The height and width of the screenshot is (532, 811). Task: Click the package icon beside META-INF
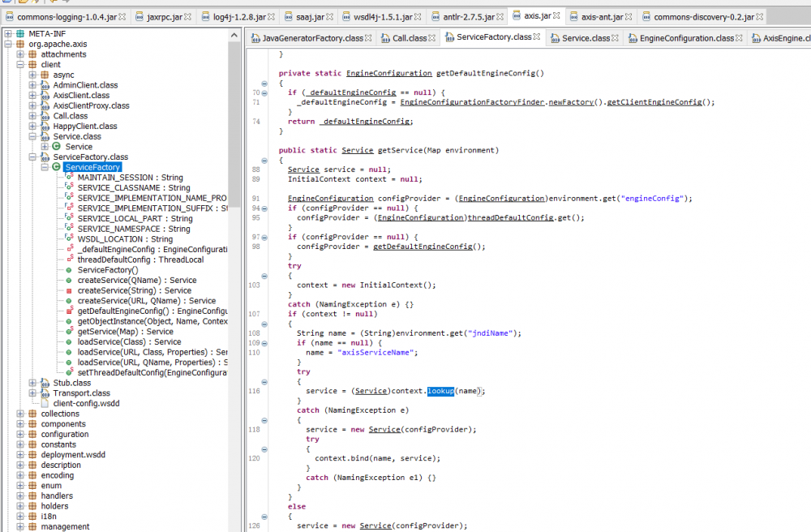point(20,33)
